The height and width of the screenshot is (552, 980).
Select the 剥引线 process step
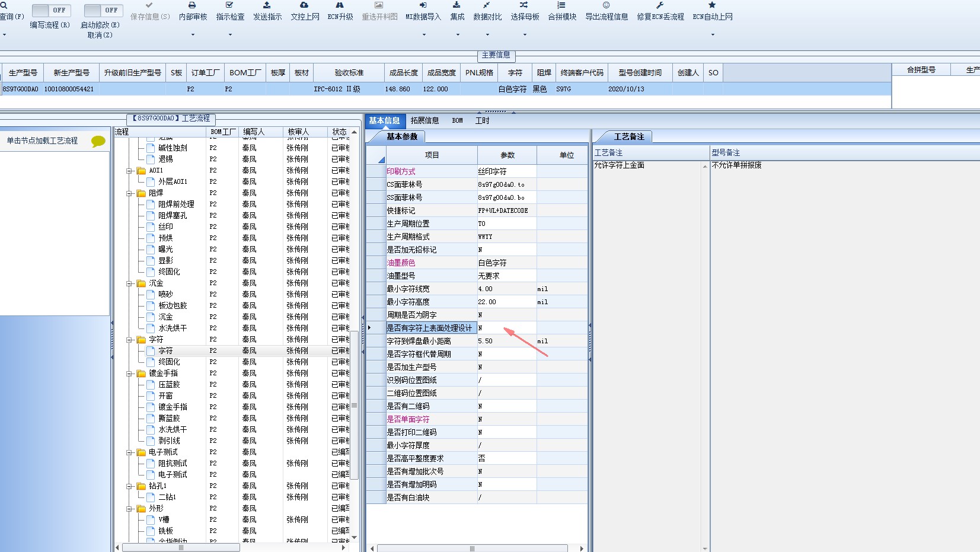(x=169, y=441)
